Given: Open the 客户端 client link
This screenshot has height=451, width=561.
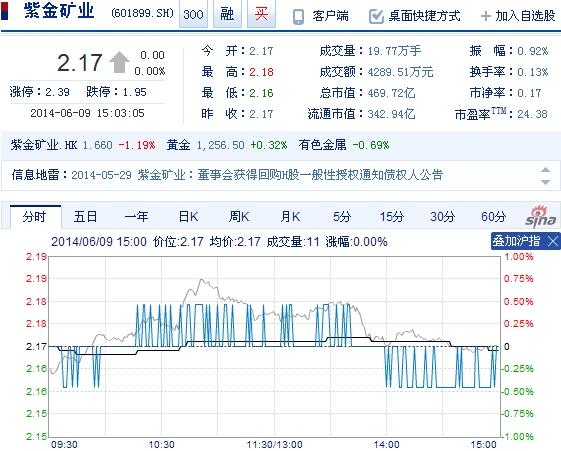Looking at the screenshot, I should [330, 16].
